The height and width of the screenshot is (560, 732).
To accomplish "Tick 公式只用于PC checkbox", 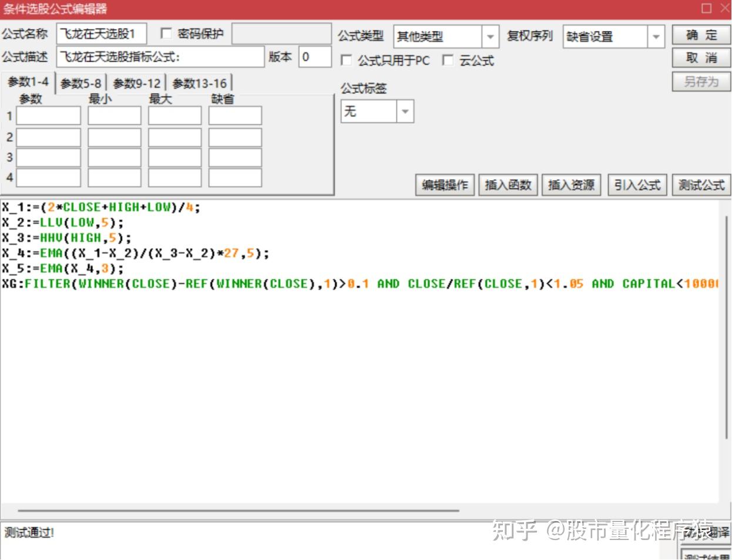I will (347, 60).
